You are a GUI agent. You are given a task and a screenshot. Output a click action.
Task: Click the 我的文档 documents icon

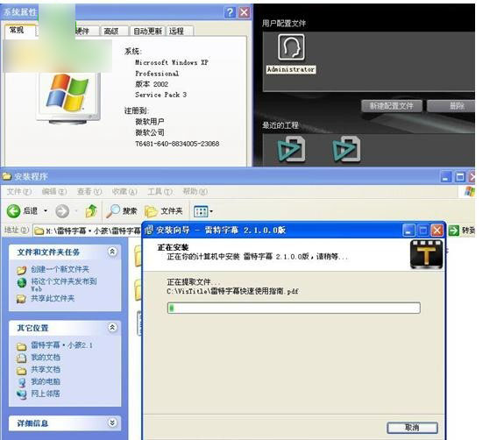point(22,358)
